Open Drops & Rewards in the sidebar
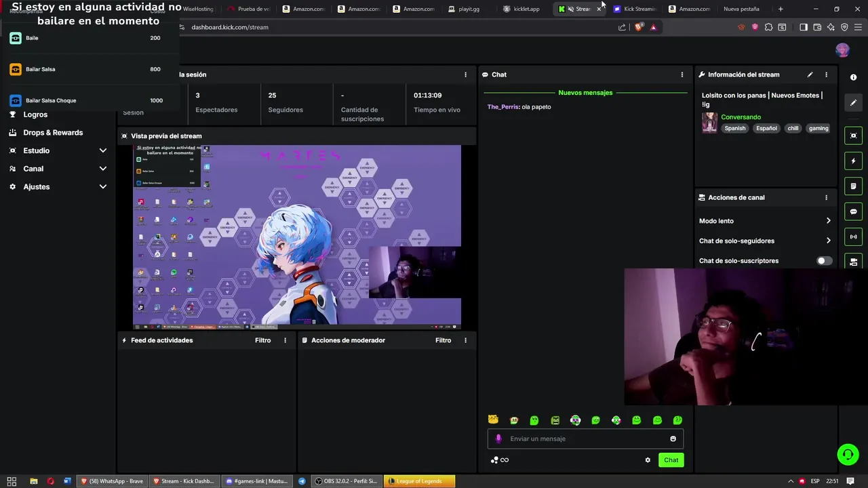Image resolution: width=868 pixels, height=488 pixels. [x=53, y=133]
